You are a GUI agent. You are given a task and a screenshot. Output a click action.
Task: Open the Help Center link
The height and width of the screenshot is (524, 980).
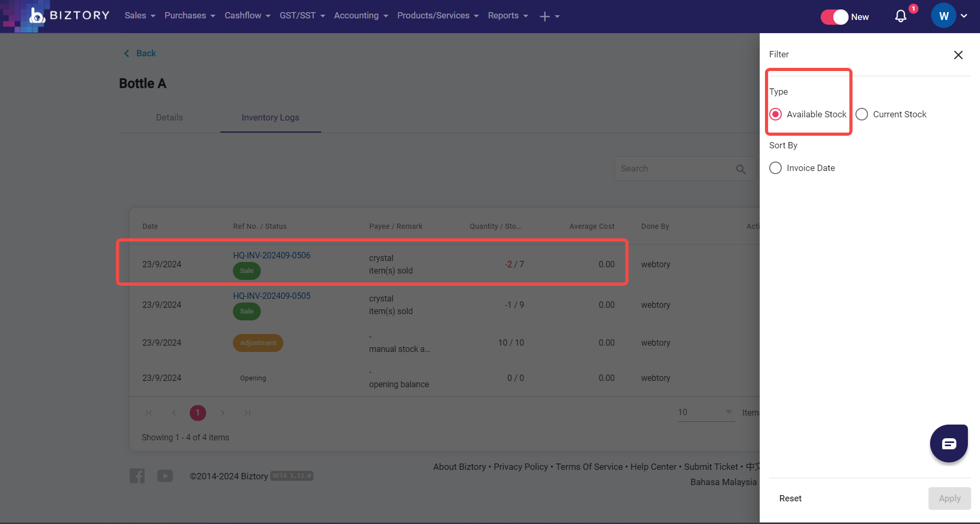pos(654,467)
